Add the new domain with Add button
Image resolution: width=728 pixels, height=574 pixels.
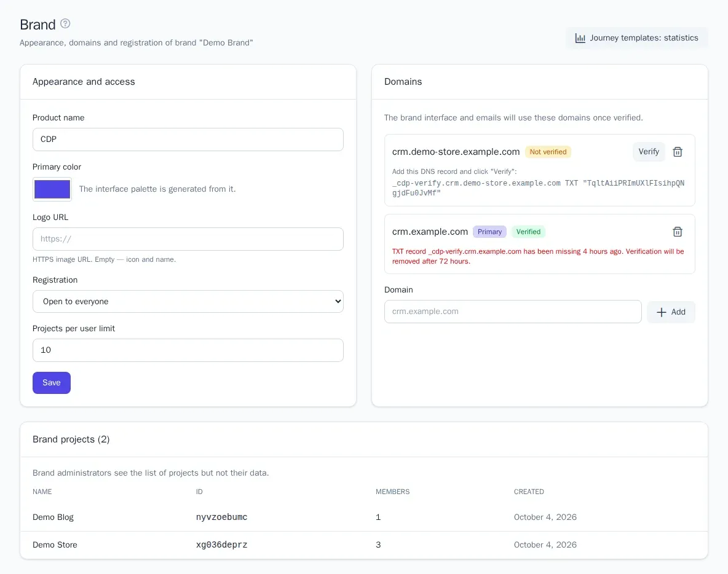click(x=671, y=312)
